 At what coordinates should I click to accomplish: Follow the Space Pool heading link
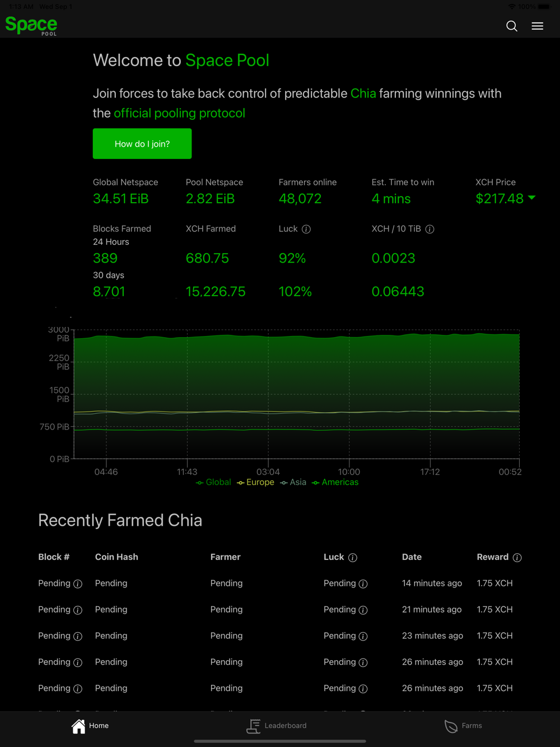point(227,60)
